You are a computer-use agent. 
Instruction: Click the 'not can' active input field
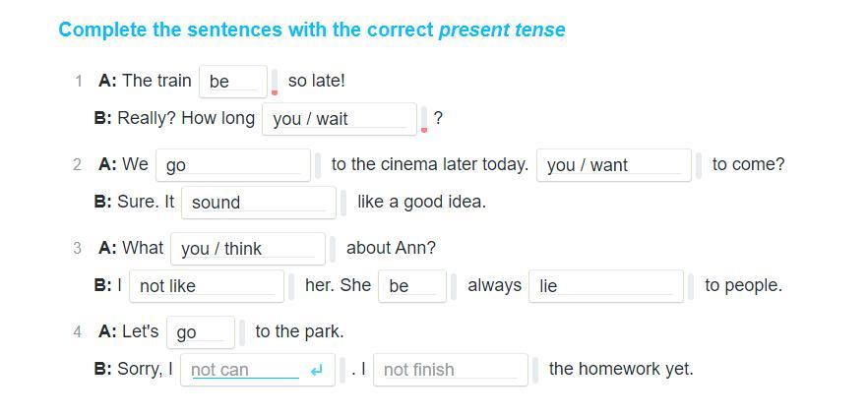pos(244,370)
